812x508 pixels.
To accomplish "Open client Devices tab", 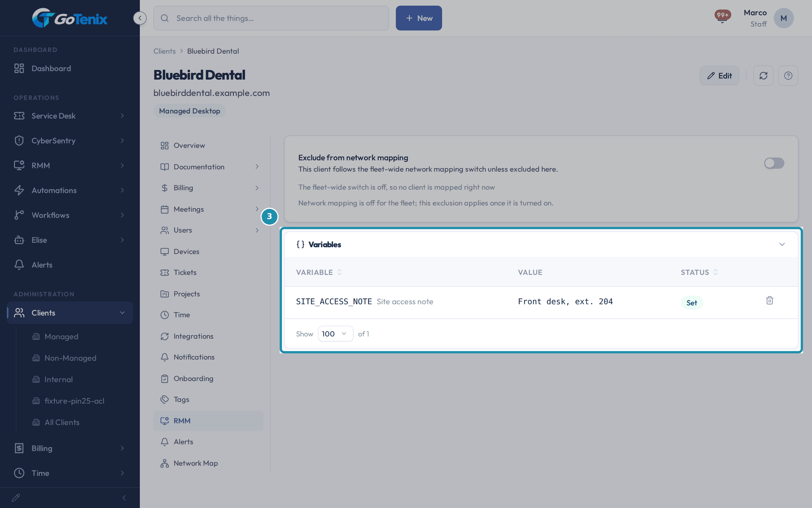I will point(208,252).
